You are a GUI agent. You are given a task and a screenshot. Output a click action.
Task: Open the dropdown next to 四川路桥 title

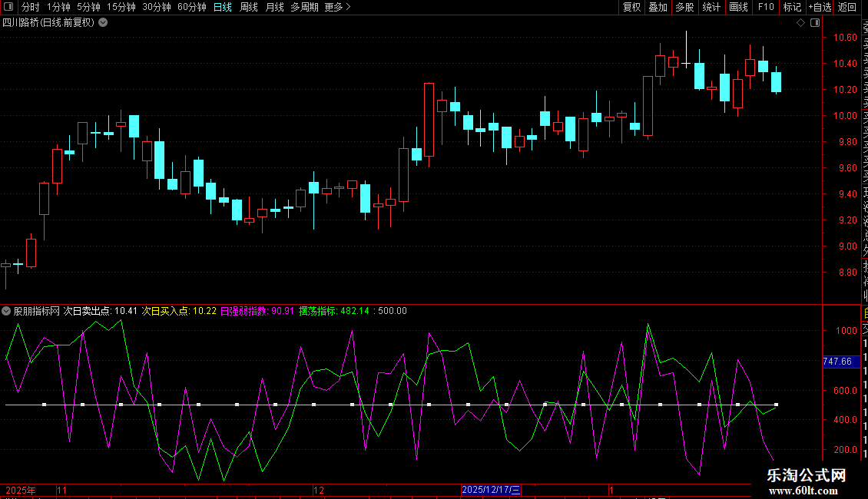pyautogui.click(x=103, y=22)
